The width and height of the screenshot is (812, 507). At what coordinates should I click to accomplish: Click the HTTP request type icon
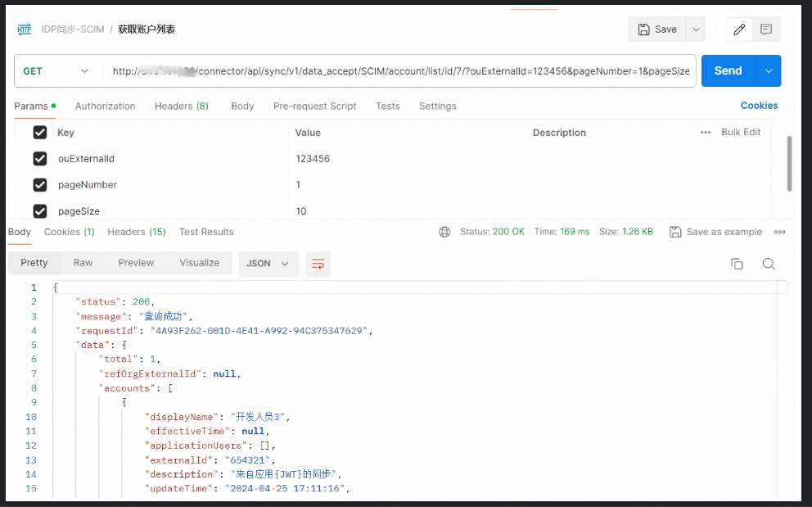coord(25,29)
